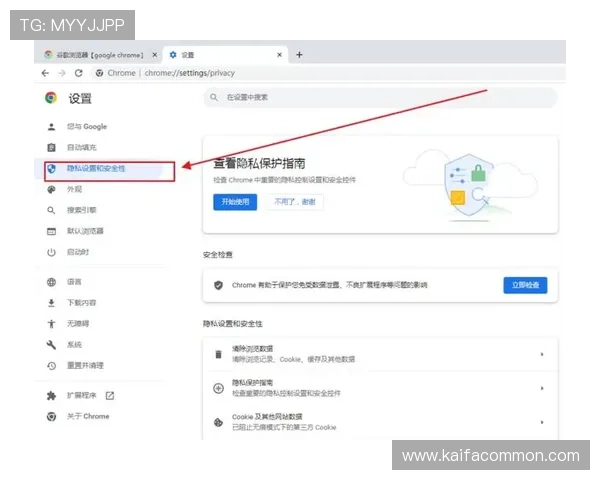This screenshot has height=480, width=600.
Task: Open 系统 system section
Action: point(74,344)
